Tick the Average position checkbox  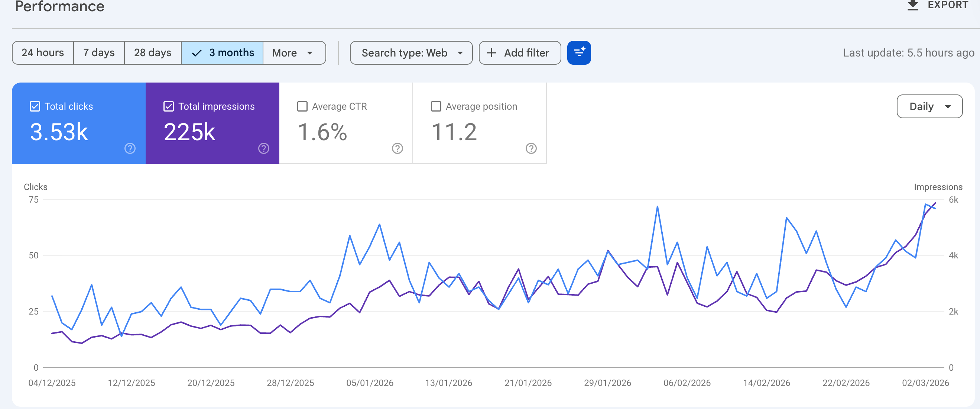tap(436, 106)
